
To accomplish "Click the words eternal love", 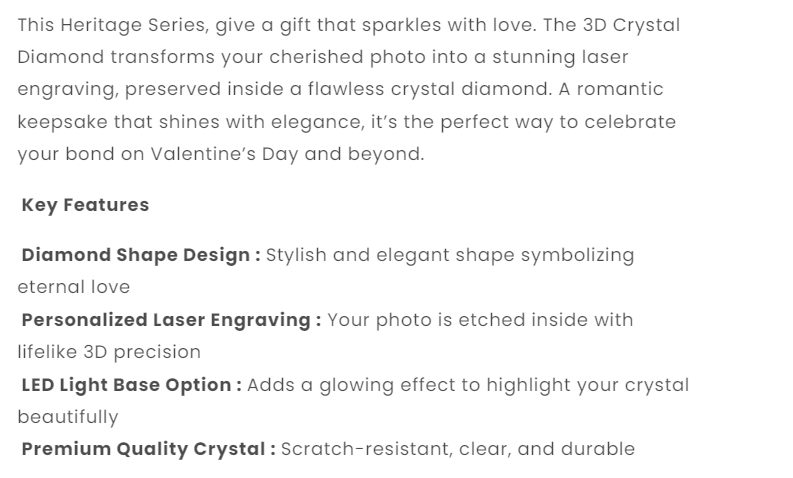I will 74,287.
